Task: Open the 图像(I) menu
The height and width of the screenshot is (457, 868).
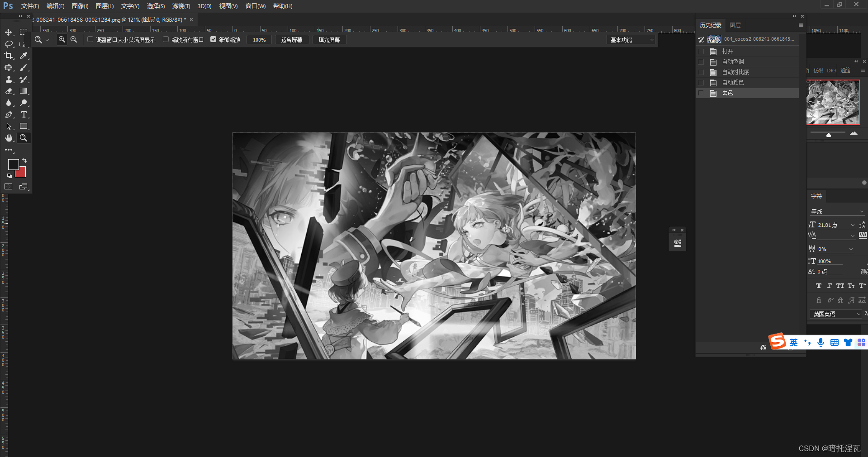Action: 80,6
